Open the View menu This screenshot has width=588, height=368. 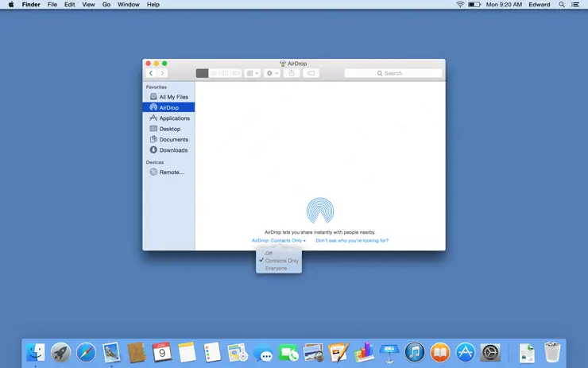tap(88, 5)
